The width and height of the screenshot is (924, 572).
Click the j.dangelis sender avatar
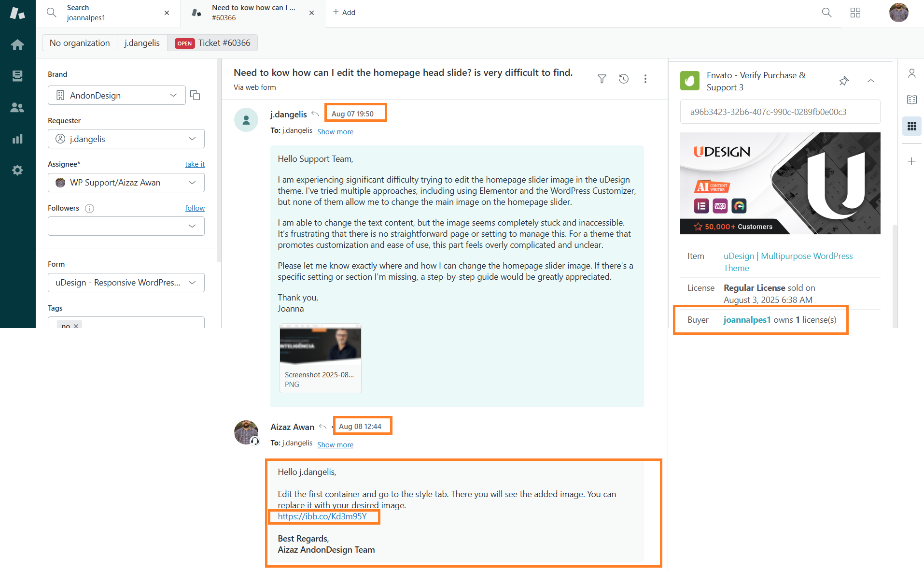tap(246, 120)
